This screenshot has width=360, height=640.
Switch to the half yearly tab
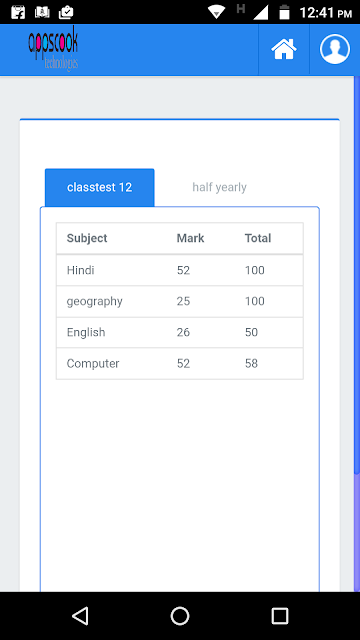(220, 187)
